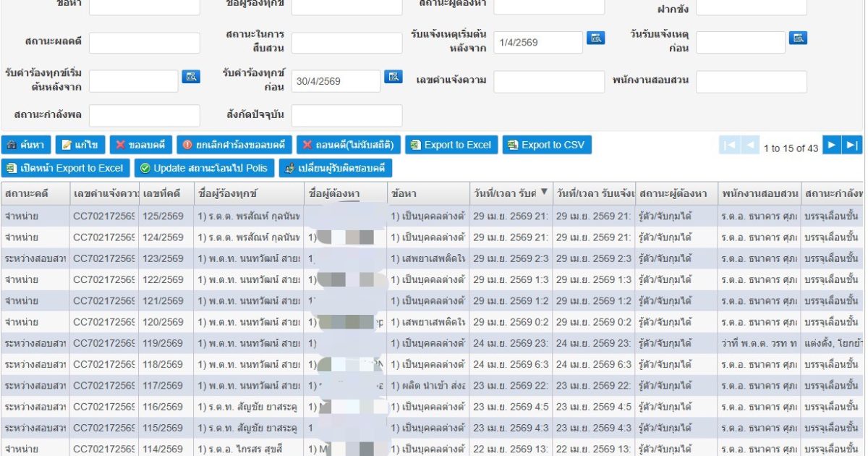
Task: Click date field showing 1/4/2569
Action: pos(539,43)
